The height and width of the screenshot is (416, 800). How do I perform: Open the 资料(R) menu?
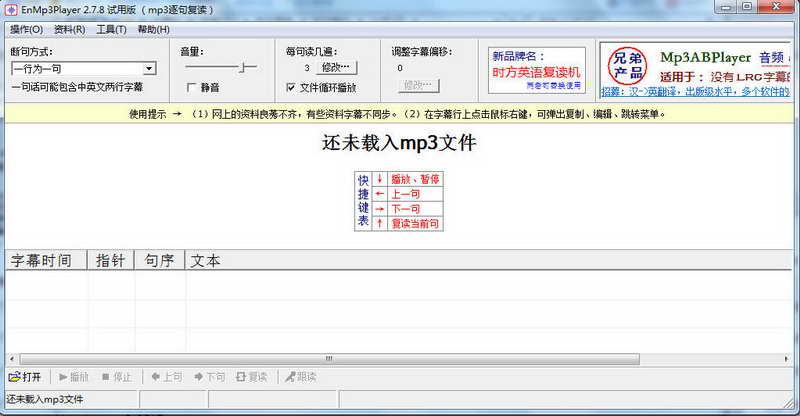coord(69,30)
